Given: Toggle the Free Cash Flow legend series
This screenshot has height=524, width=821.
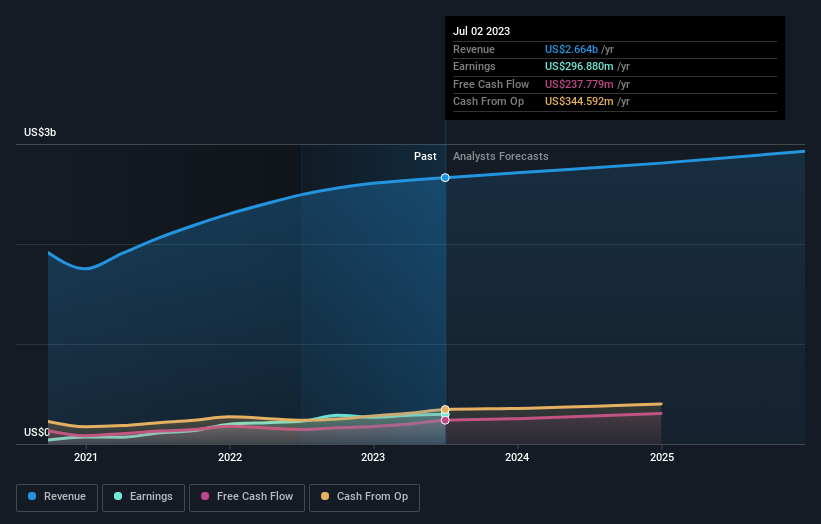Looking at the screenshot, I should pos(247,497).
